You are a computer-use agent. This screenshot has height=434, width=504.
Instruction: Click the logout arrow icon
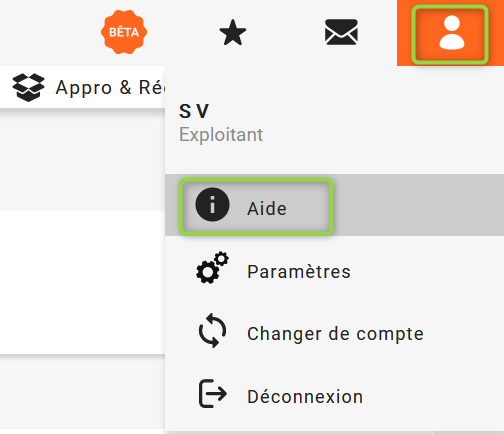[213, 393]
